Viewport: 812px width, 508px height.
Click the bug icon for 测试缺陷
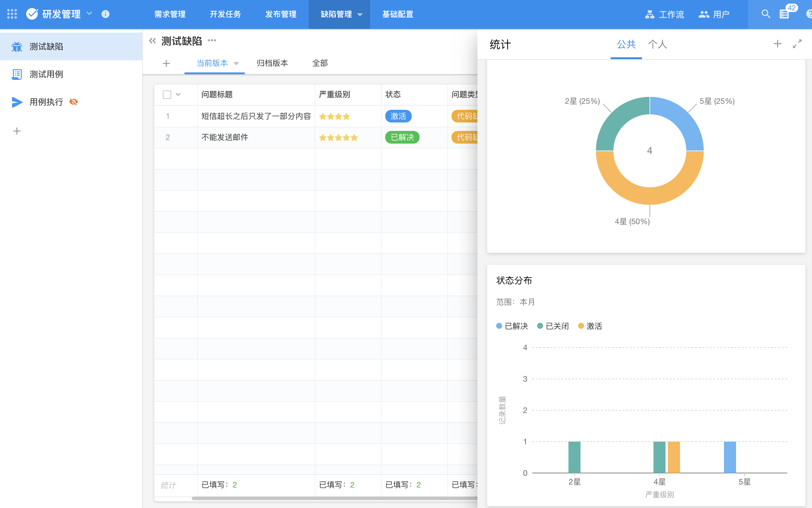click(17, 47)
